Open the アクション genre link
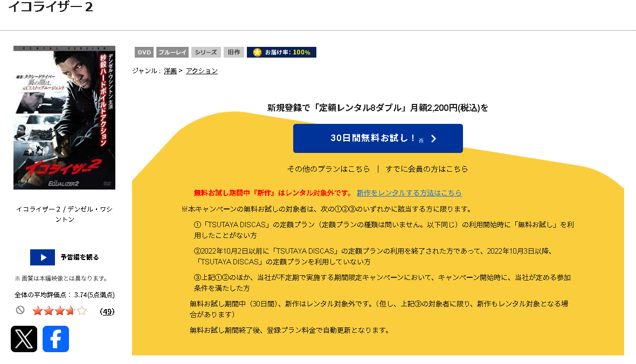Image resolution: width=636 pixels, height=364 pixels. tap(202, 71)
